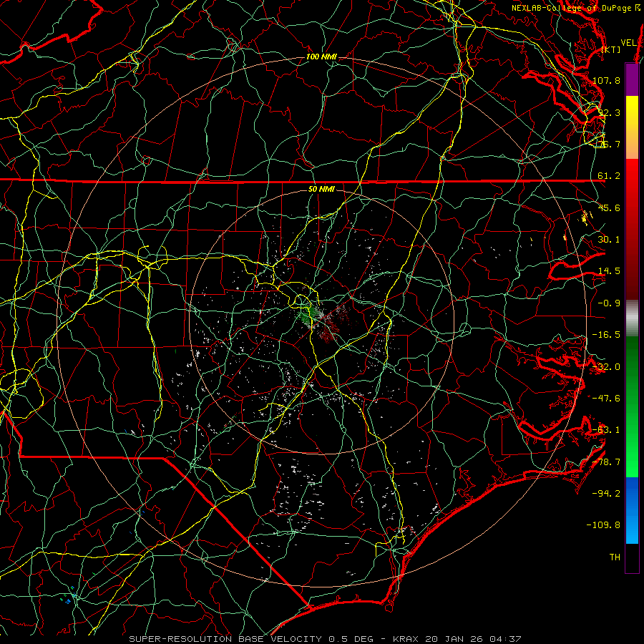
Task: Click the -47.6 scale value
Action: (606, 398)
